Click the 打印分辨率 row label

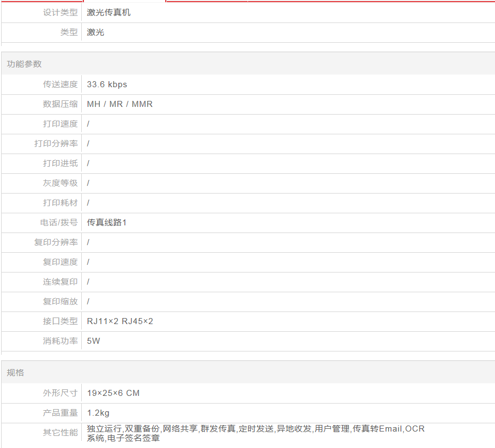(x=56, y=144)
